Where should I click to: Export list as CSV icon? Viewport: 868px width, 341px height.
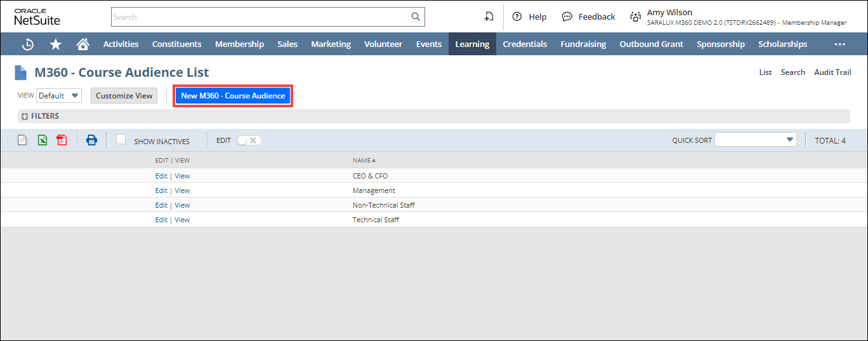[x=22, y=140]
